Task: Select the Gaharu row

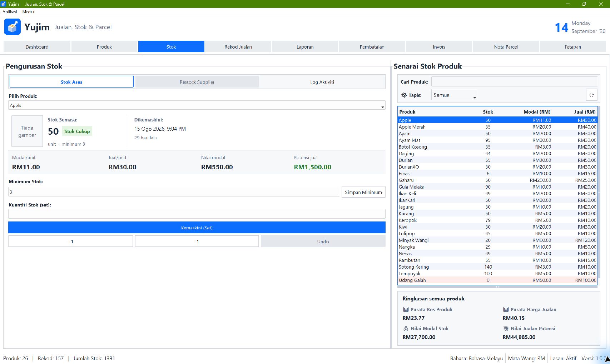Action: point(497,180)
